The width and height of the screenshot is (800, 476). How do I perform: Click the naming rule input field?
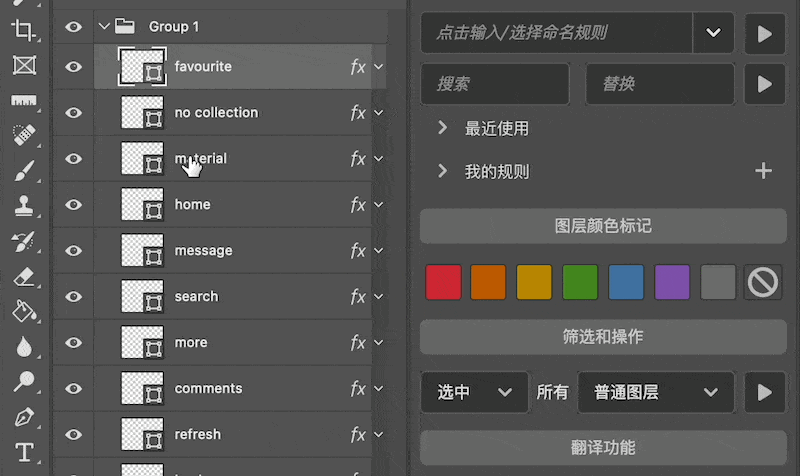coord(557,33)
